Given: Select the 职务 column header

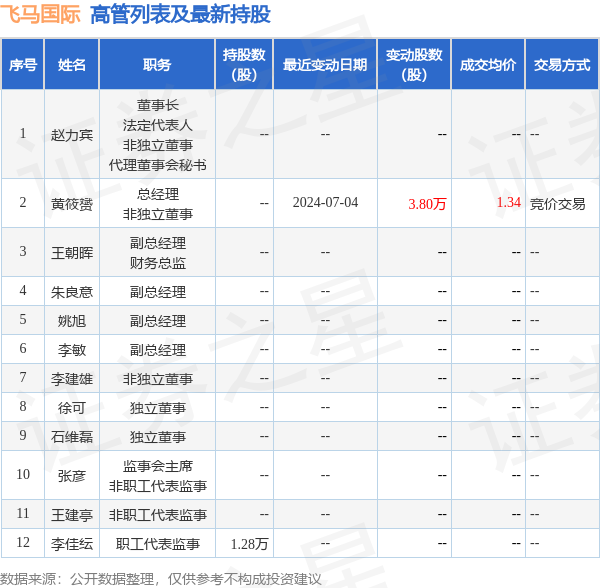Looking at the screenshot, I should [x=157, y=64].
